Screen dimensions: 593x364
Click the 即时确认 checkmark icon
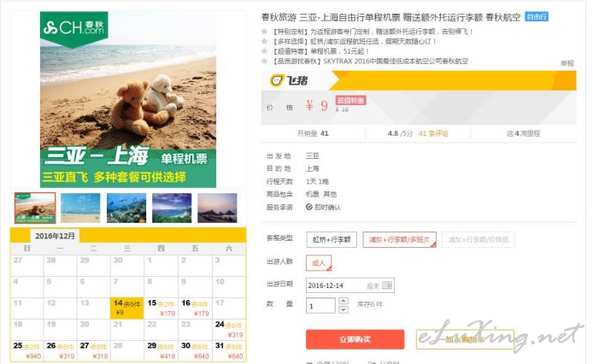(x=309, y=207)
